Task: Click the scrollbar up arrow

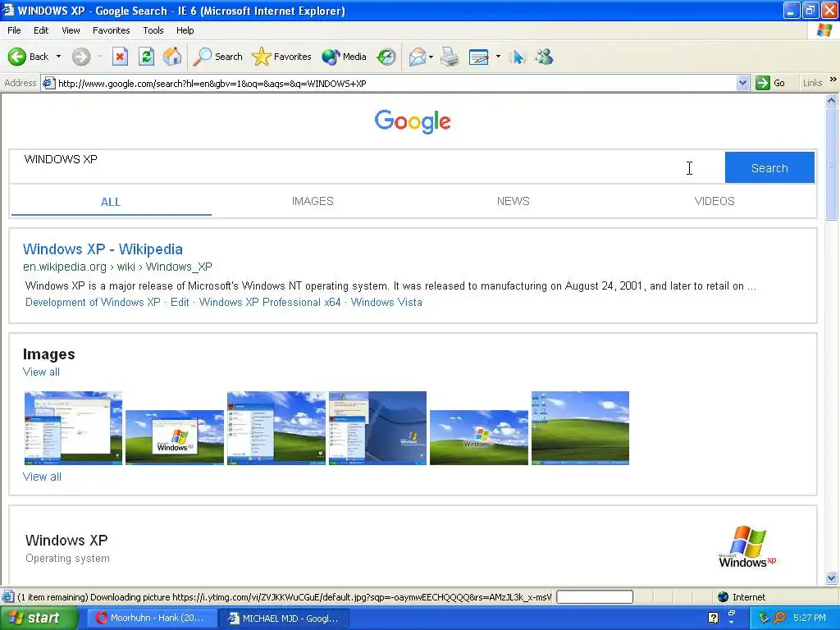Action: click(832, 100)
